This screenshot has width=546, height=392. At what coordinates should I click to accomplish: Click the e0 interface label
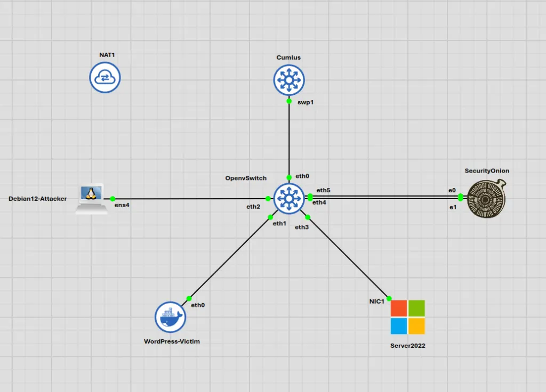click(452, 190)
